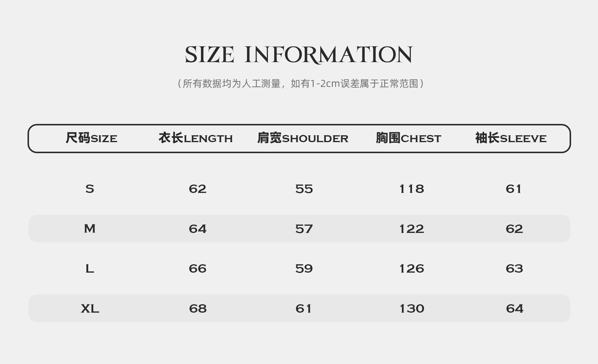Click chest value 122 for size M
The height and width of the screenshot is (364, 598).
pyautogui.click(x=412, y=229)
